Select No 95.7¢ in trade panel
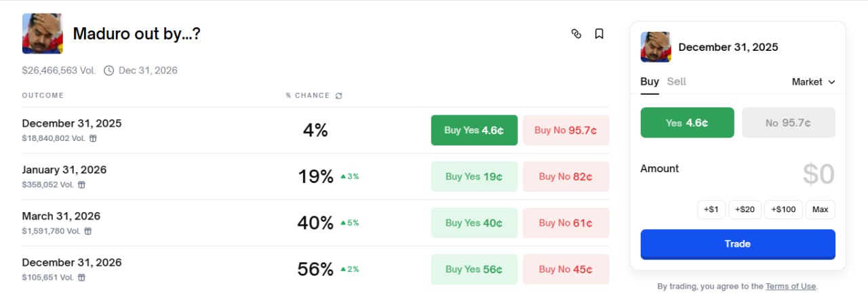 pos(789,123)
